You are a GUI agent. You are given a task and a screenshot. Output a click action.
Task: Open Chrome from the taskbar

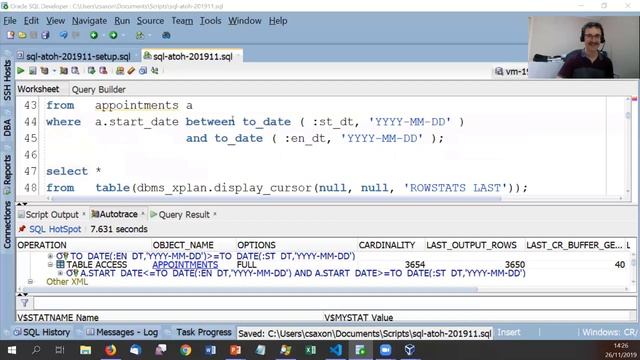tap(186, 350)
